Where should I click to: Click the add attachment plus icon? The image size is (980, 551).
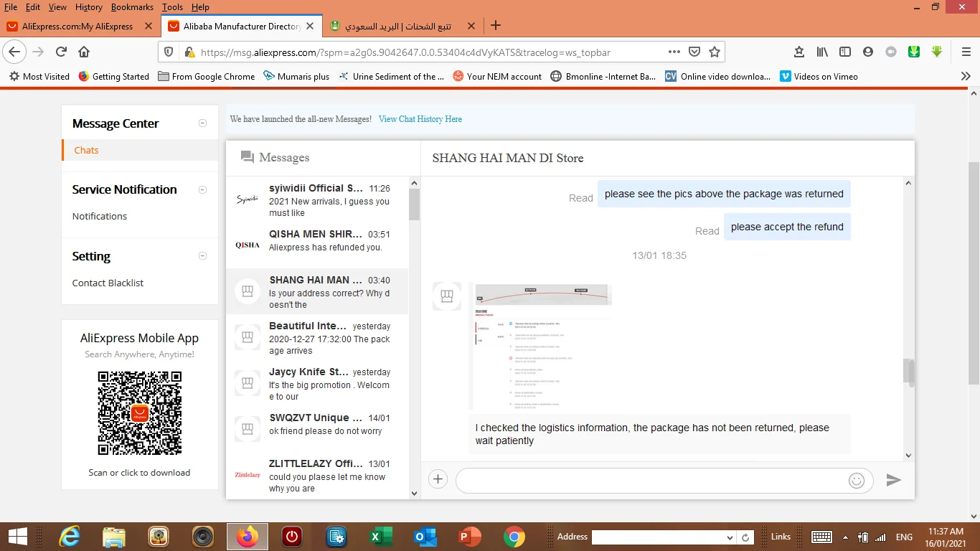[x=438, y=480]
